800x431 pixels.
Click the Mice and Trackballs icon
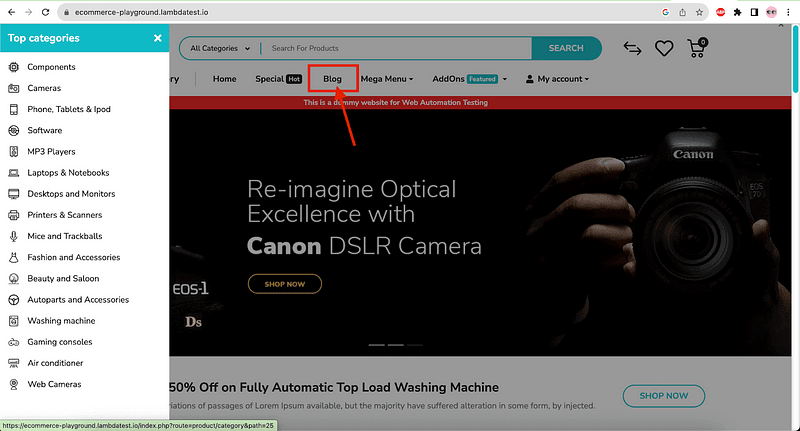click(x=14, y=236)
